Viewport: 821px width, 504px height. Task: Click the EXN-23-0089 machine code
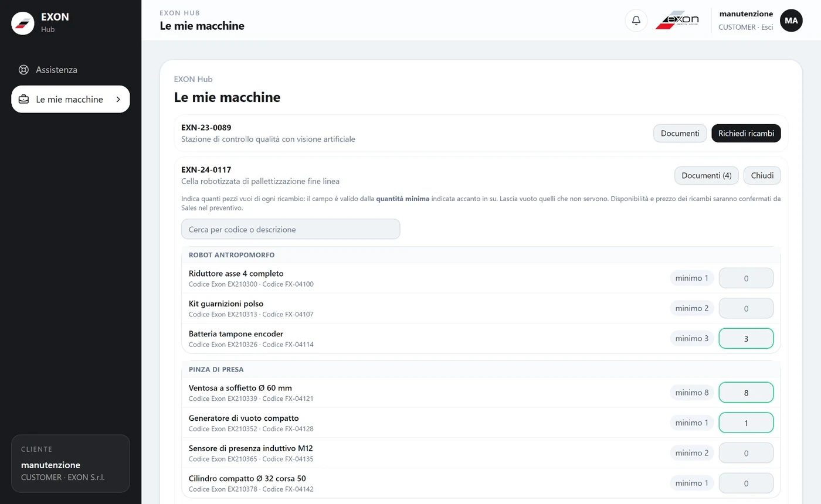206,128
